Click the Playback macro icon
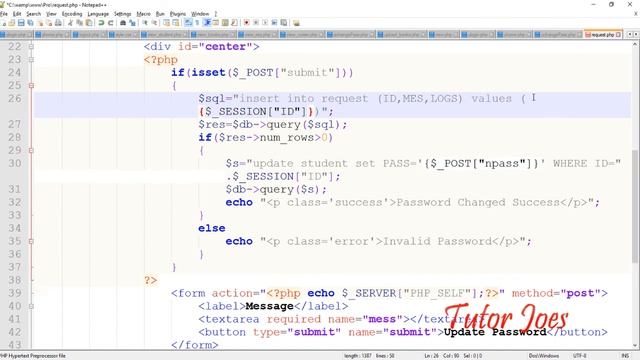 point(265,23)
